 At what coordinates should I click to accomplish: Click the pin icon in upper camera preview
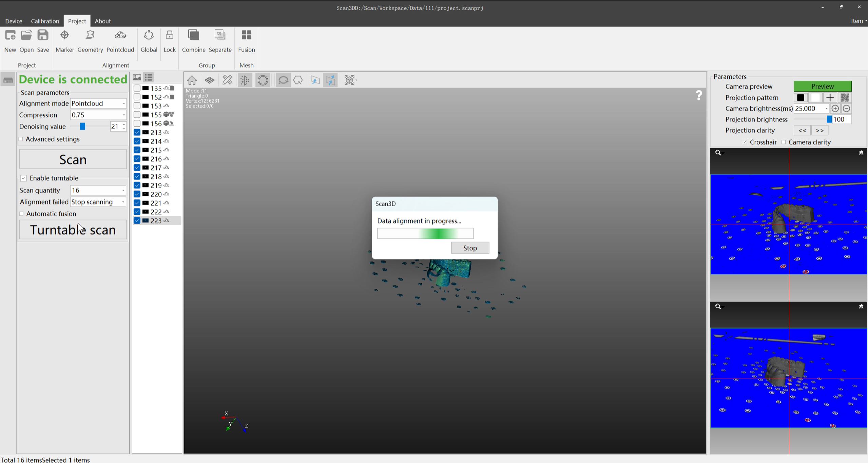pos(861,153)
